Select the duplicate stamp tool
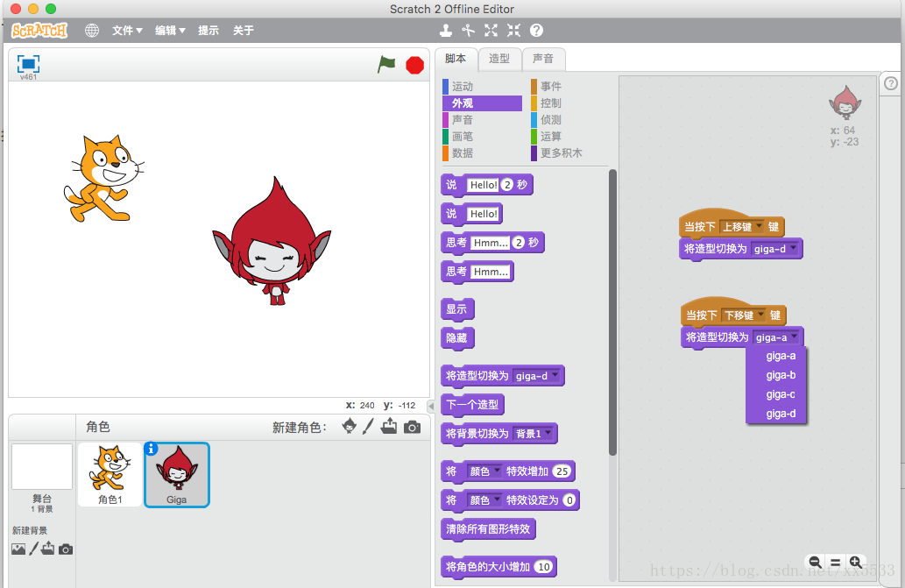This screenshot has width=905, height=588. click(x=446, y=30)
